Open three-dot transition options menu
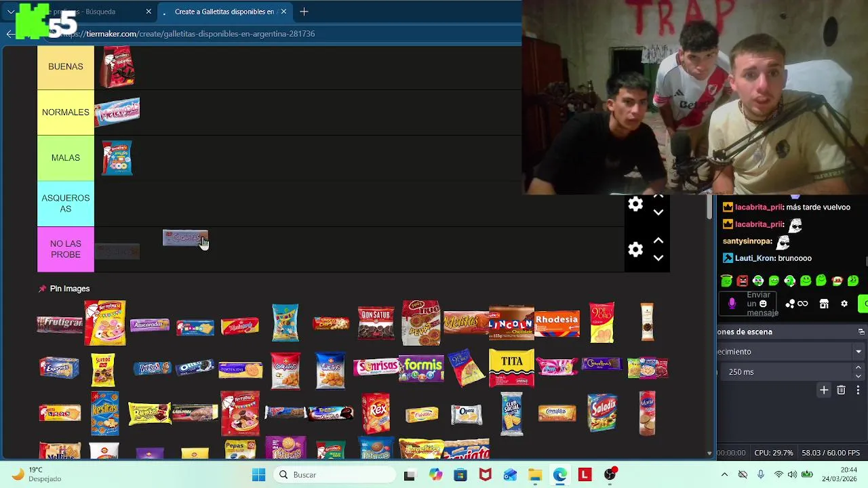Screen dimensions: 868x488 point(858,390)
